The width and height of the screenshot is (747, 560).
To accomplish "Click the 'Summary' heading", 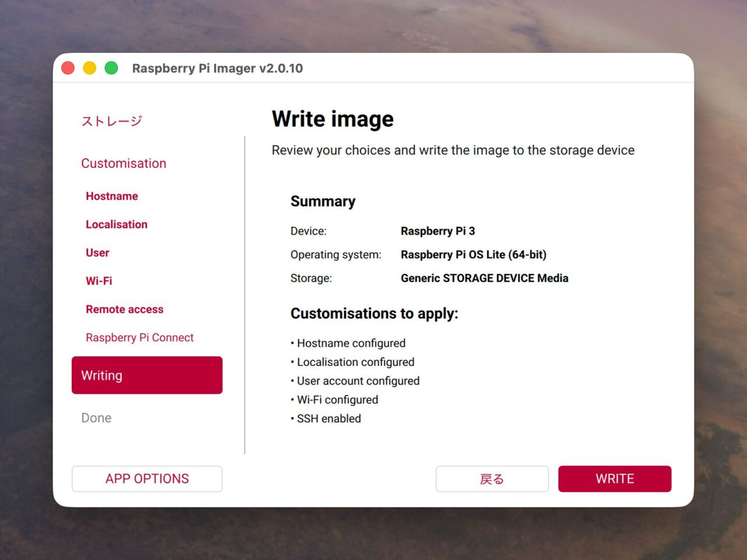I will (323, 201).
